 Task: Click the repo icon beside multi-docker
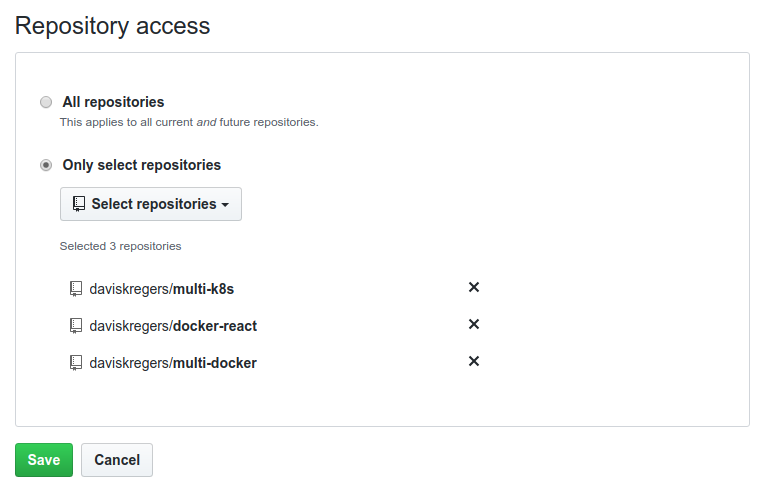click(76, 363)
